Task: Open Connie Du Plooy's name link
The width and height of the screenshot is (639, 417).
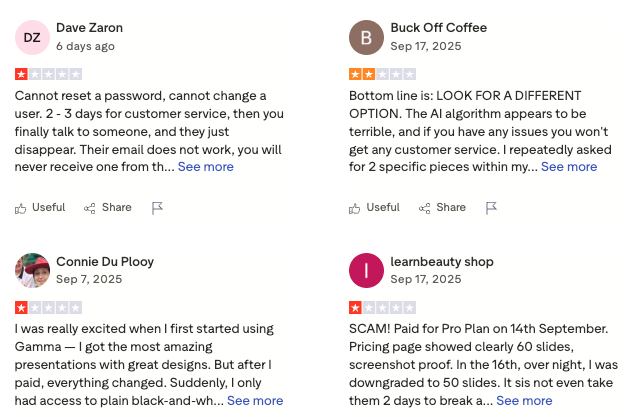Action: (105, 262)
